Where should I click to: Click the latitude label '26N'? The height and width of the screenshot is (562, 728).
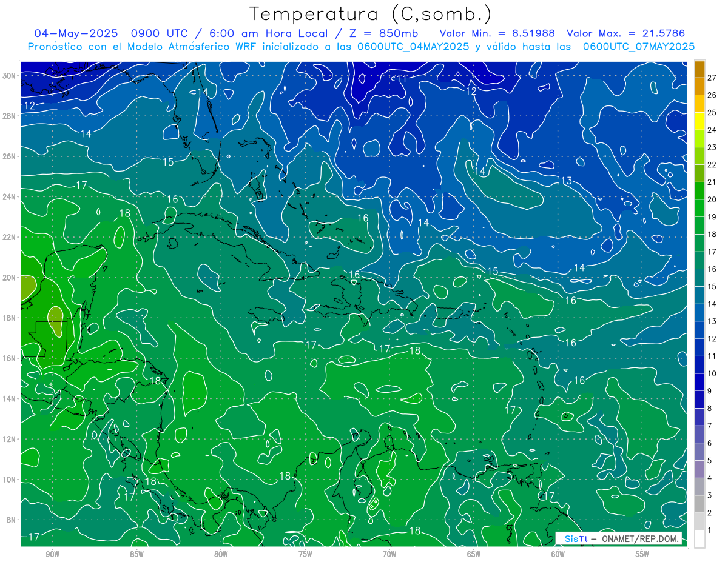click(10, 156)
